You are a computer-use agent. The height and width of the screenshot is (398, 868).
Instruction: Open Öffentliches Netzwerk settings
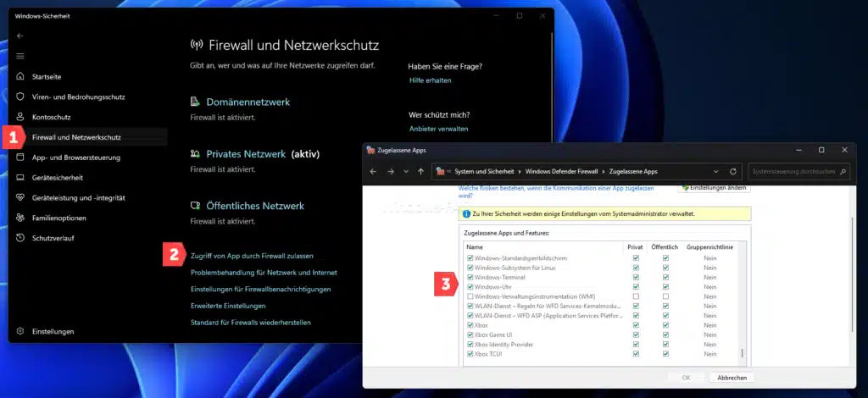(255, 206)
